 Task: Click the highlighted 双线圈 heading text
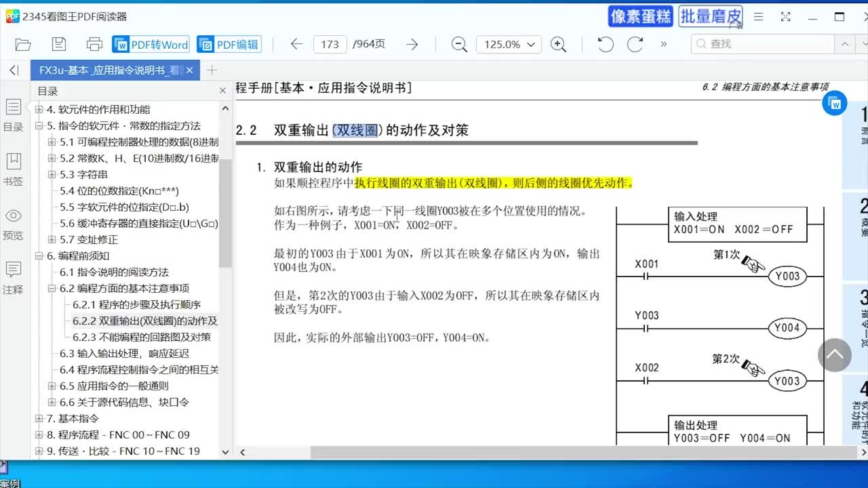point(357,130)
